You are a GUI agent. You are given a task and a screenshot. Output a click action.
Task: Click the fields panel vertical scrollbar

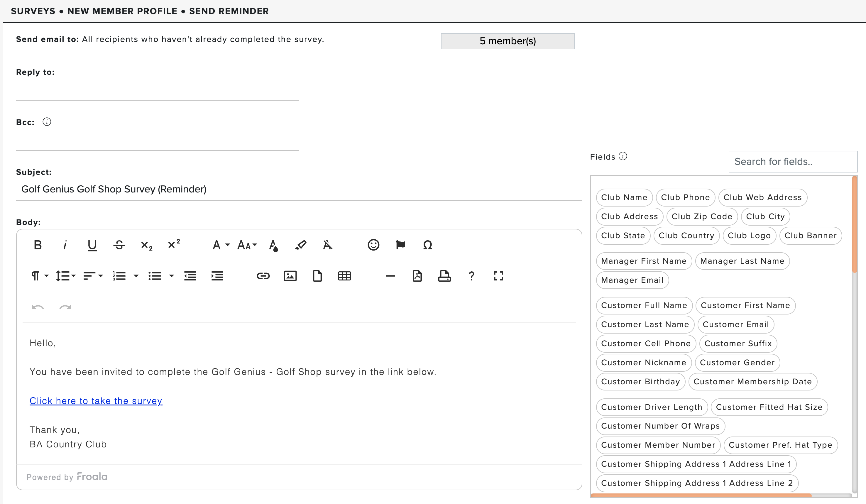point(854,225)
